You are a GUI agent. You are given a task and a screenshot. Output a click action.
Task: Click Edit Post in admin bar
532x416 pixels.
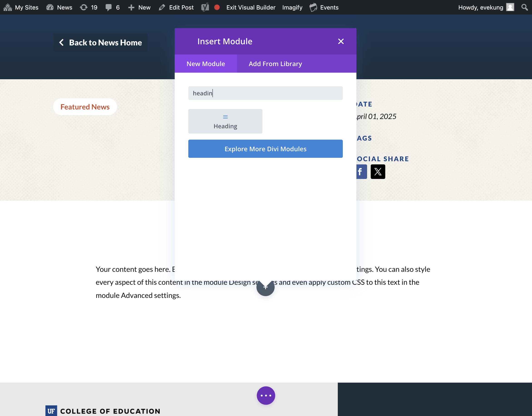tap(176, 7)
